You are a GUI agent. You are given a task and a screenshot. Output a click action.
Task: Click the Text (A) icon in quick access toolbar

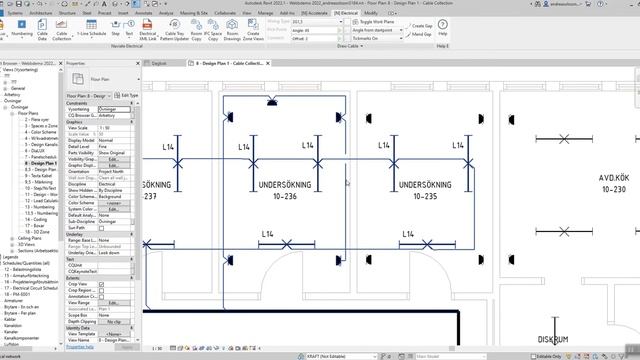(x=104, y=4)
